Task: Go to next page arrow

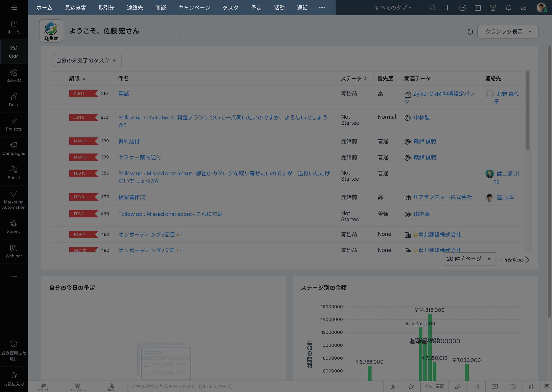Action: coord(527,260)
